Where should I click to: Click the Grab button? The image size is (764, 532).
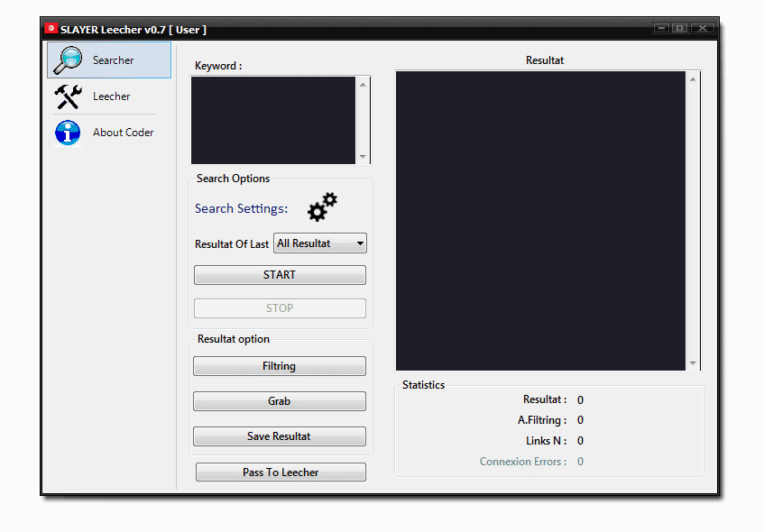[279, 401]
